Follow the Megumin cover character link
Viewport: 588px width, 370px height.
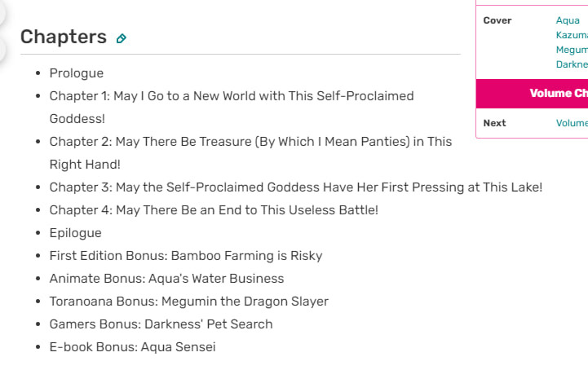point(572,50)
